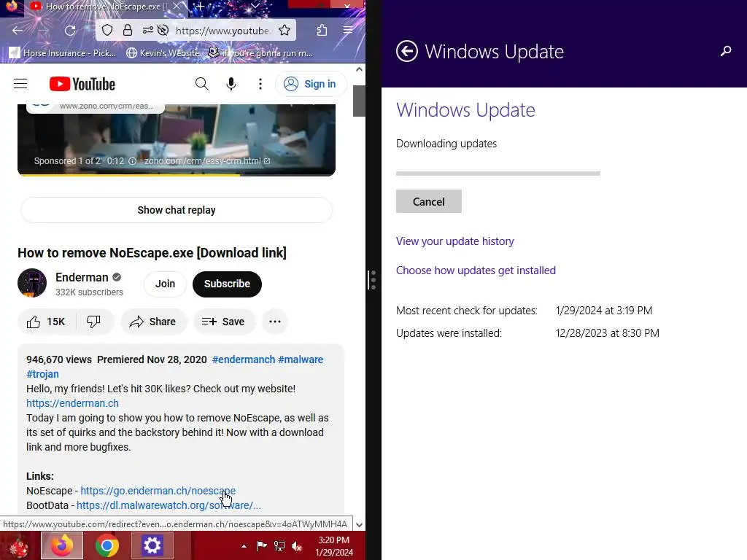Click the site padlock icon
This screenshot has height=560, width=747.
(x=127, y=31)
